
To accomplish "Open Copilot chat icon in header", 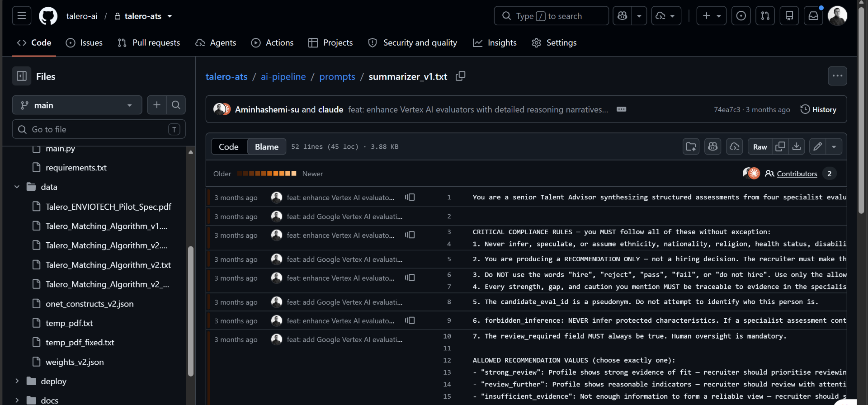I will [x=623, y=16].
